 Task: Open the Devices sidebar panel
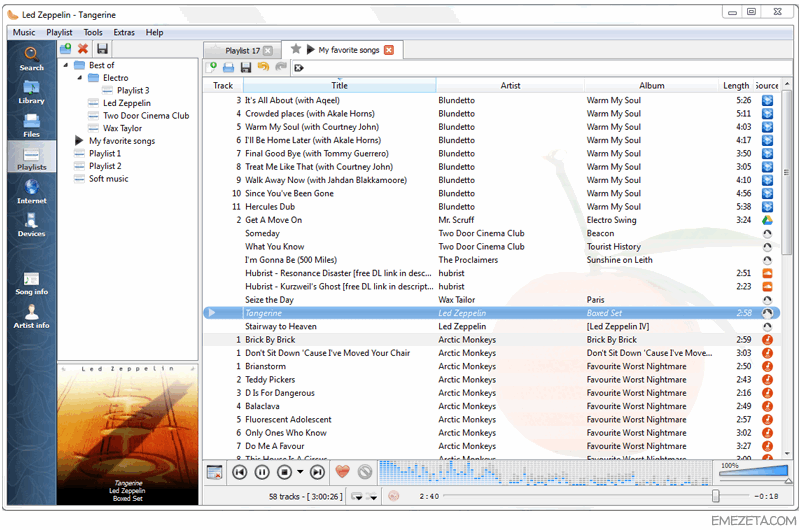(31, 225)
